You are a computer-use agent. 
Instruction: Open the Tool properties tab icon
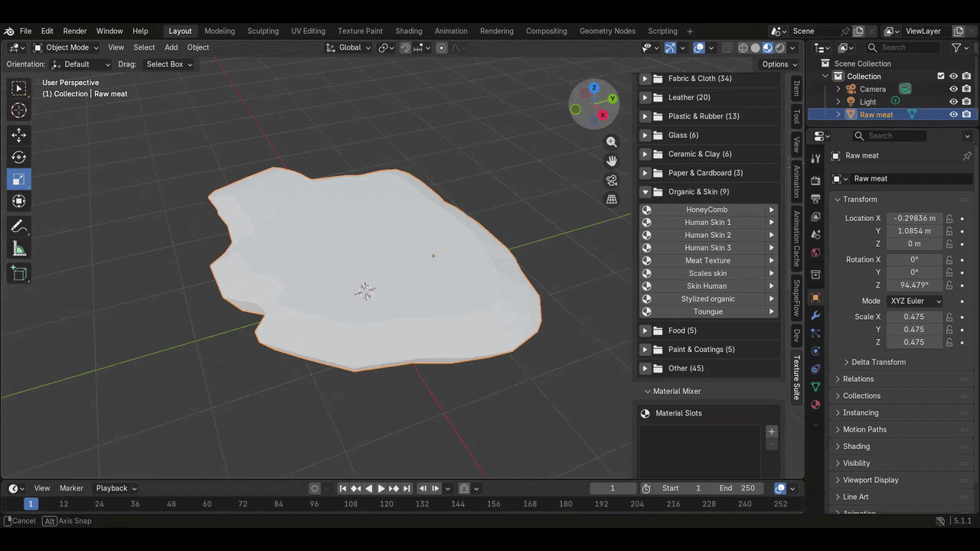click(815, 158)
